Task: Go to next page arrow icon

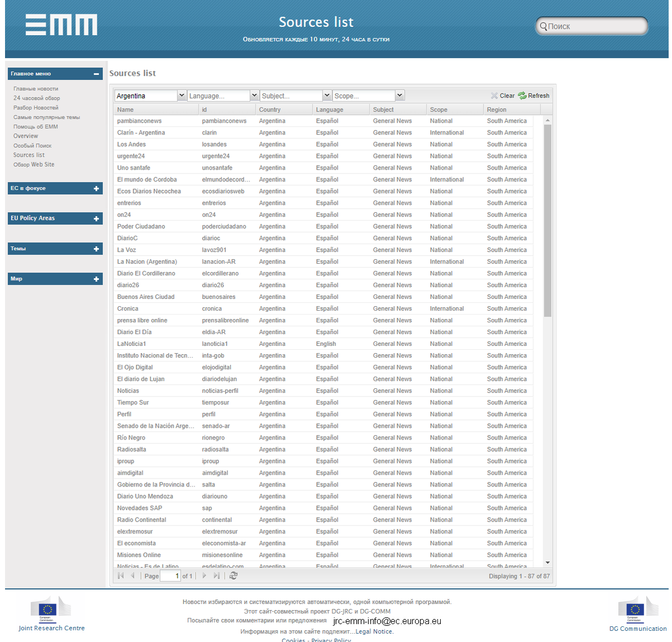Action: tap(204, 575)
